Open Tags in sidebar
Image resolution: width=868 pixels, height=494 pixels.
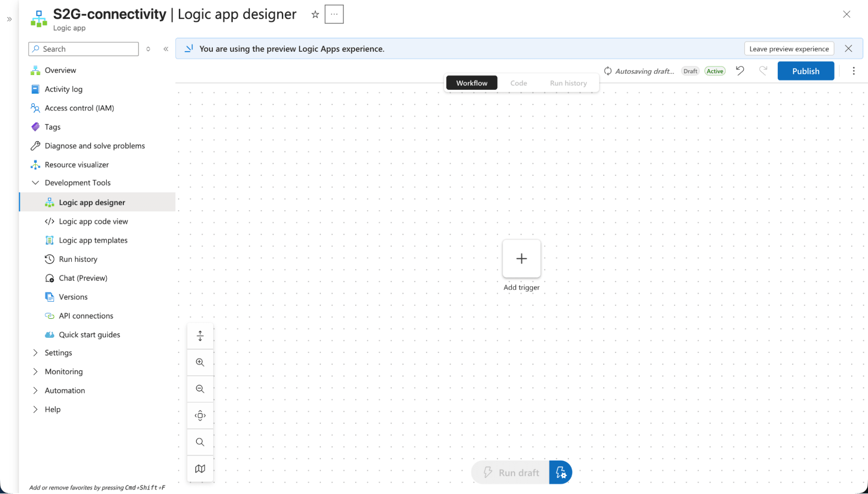[x=53, y=127]
